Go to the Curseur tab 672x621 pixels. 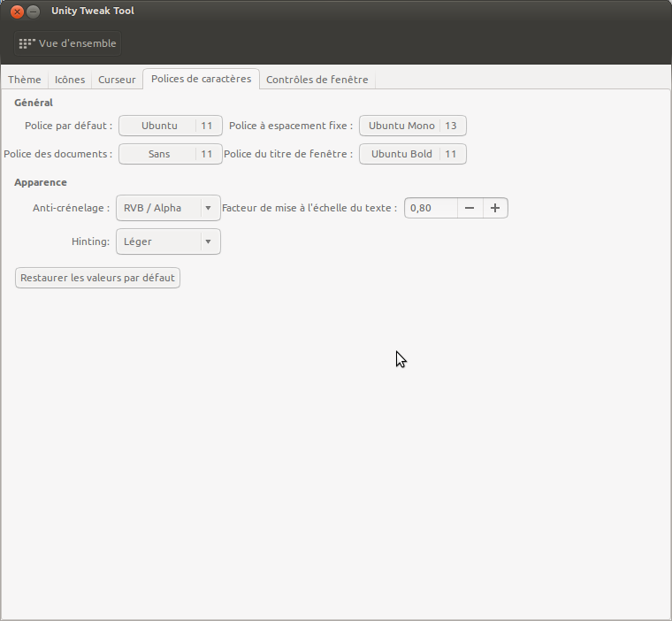click(x=117, y=80)
